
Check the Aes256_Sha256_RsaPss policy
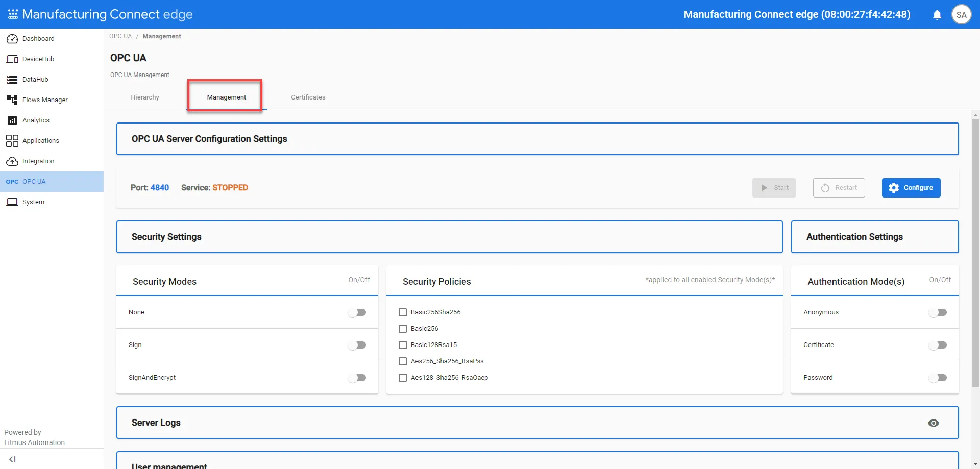(x=403, y=361)
